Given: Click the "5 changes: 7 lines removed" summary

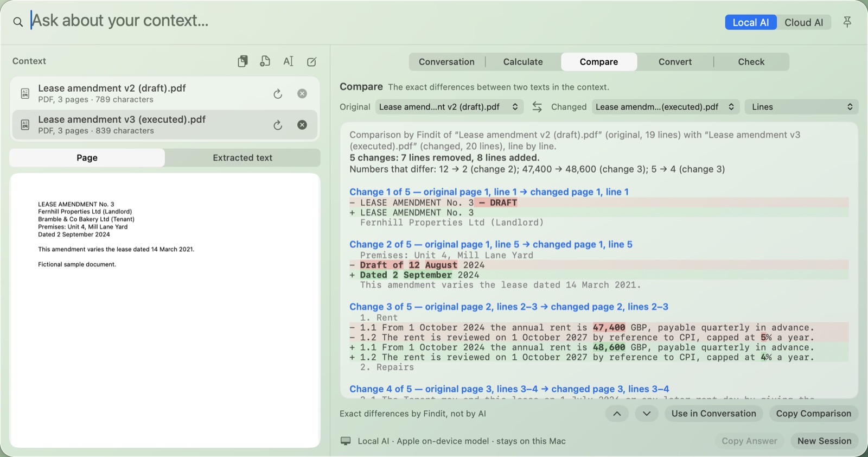Looking at the screenshot, I should (444, 158).
